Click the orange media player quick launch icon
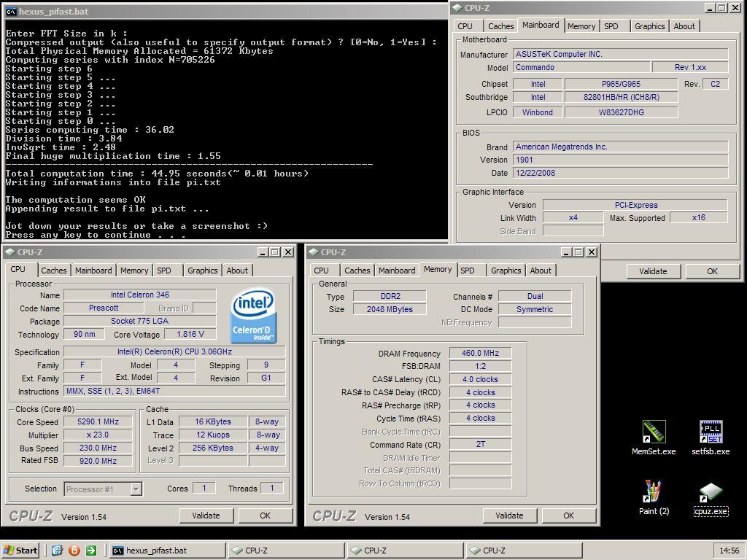Screen dimensions: 747x560 (x=74, y=551)
